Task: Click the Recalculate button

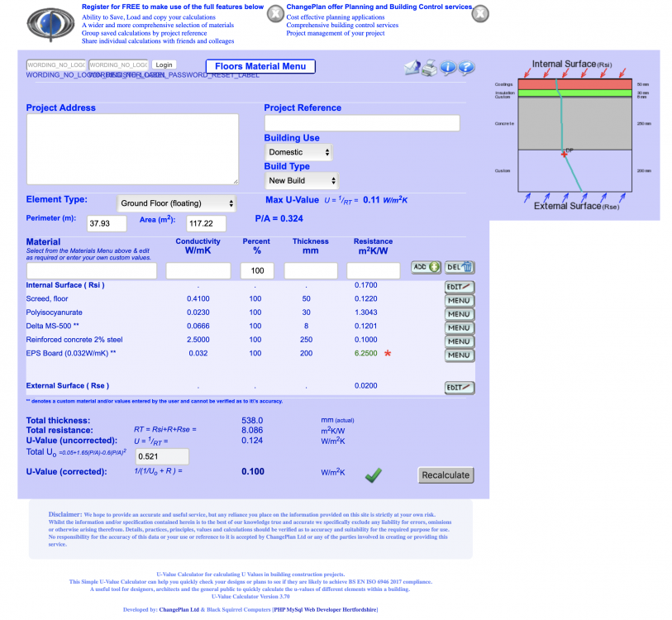Action: (x=446, y=475)
